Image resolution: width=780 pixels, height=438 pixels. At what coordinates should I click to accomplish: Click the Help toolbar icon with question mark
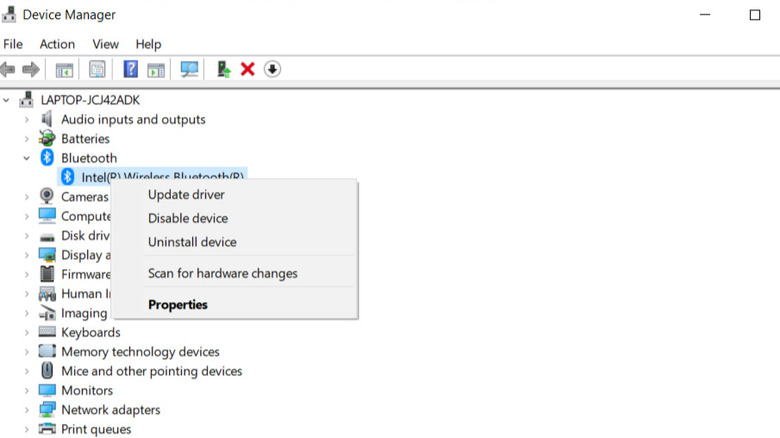(130, 69)
